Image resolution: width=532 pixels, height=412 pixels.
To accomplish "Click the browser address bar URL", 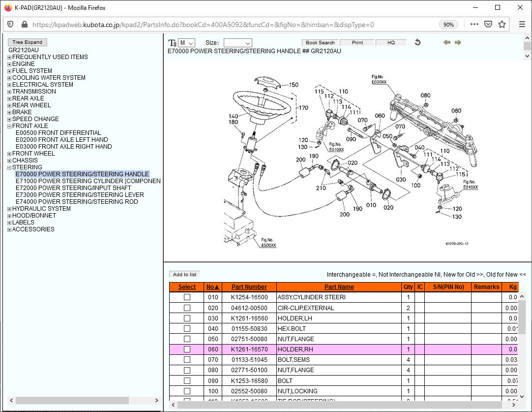I will coord(203,25).
